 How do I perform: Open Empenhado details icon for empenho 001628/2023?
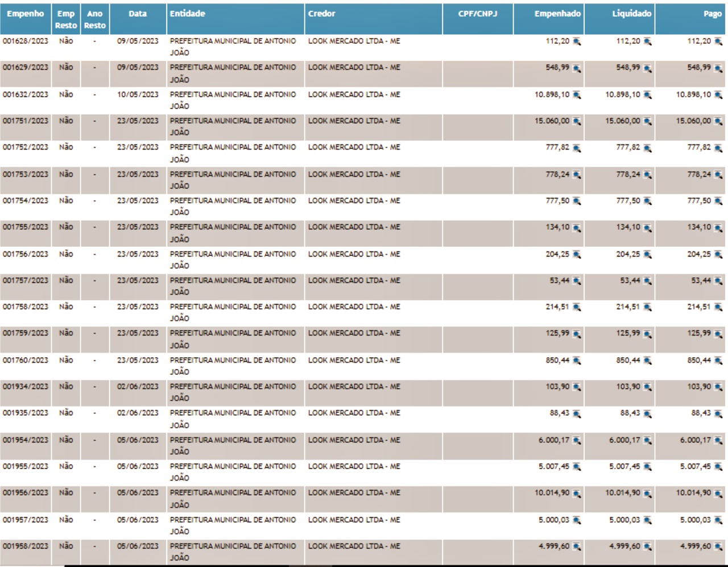[x=577, y=42]
